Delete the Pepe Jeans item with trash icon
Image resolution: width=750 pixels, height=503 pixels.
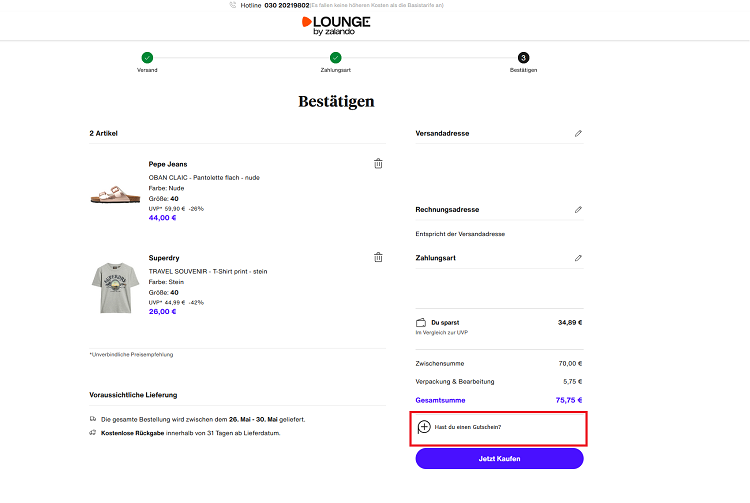coord(378,164)
